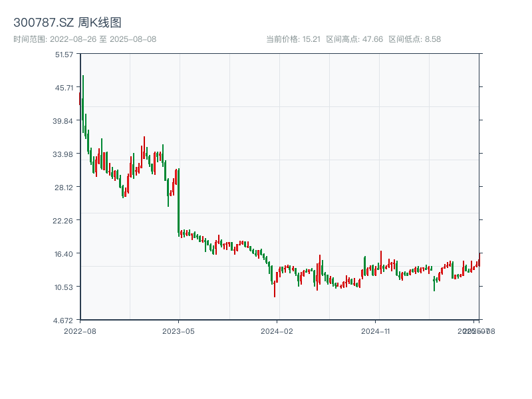This screenshot has width=532, height=399.
Task: Select the 2023-05 date axis marker
Action: pos(179,331)
